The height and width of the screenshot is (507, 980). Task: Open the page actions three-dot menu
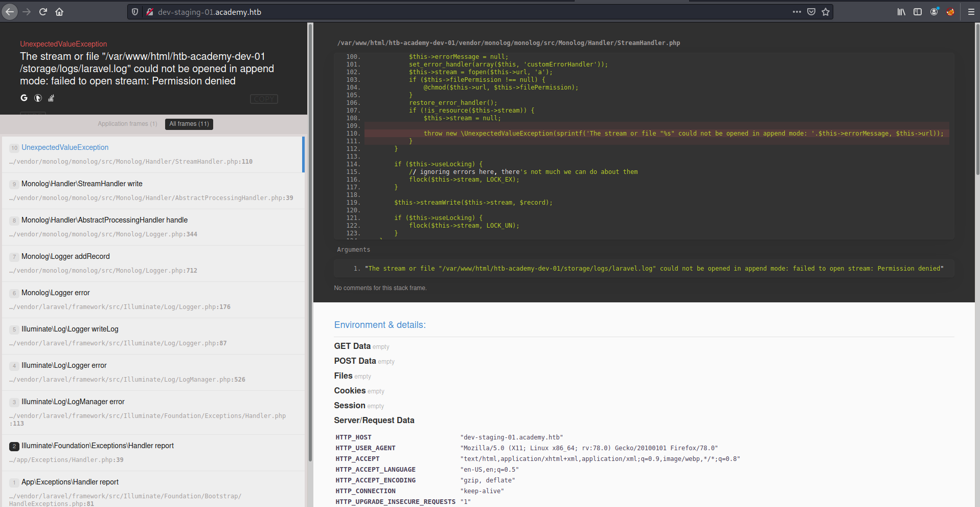pyautogui.click(x=796, y=12)
